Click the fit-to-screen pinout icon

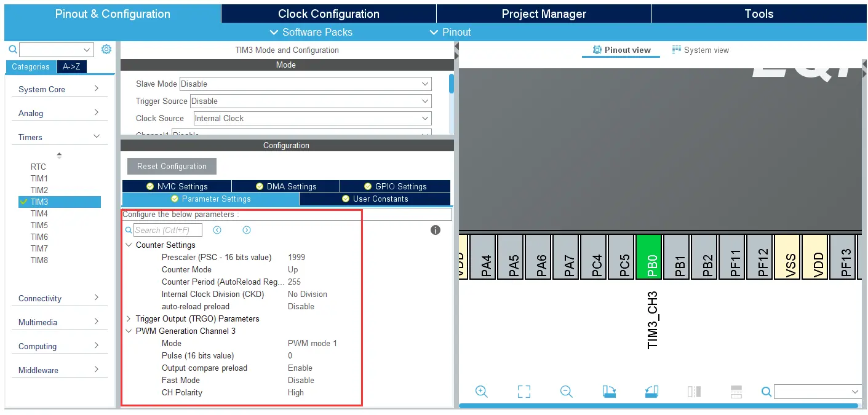pyautogui.click(x=524, y=392)
